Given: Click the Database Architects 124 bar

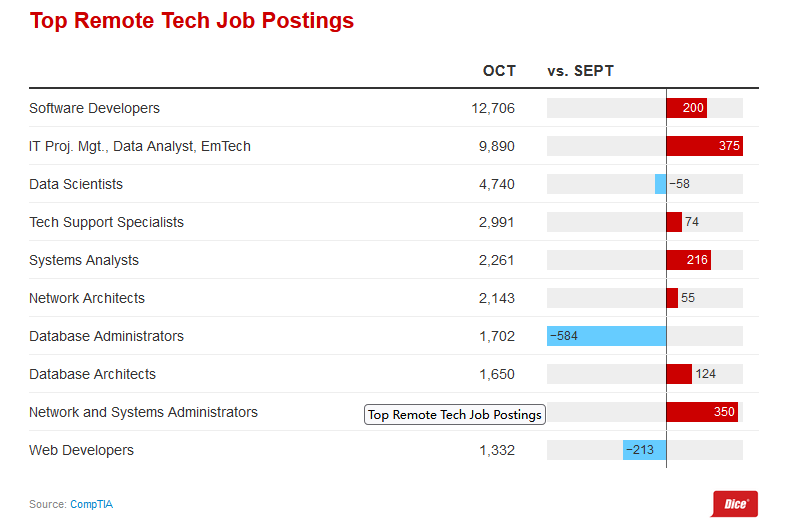Looking at the screenshot, I should click(x=679, y=374).
